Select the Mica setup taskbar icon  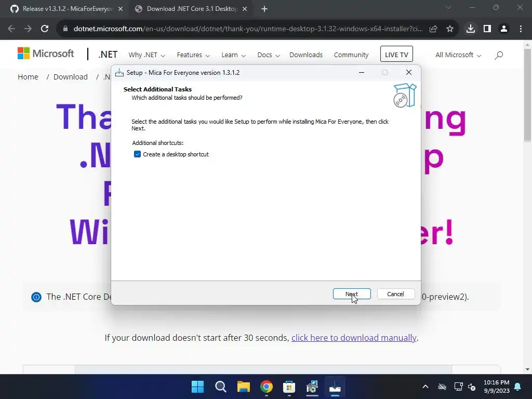[335, 387]
